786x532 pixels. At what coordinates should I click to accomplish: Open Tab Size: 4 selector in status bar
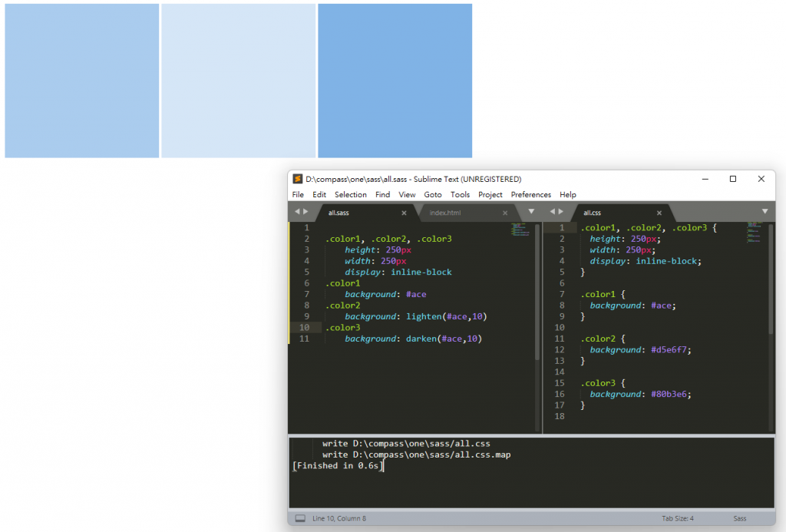[678, 518]
